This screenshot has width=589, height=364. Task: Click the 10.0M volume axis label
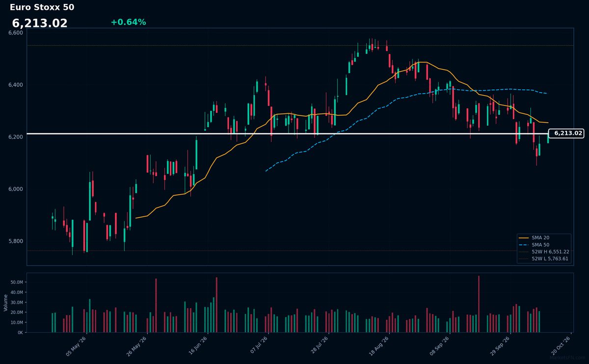coord(16,322)
